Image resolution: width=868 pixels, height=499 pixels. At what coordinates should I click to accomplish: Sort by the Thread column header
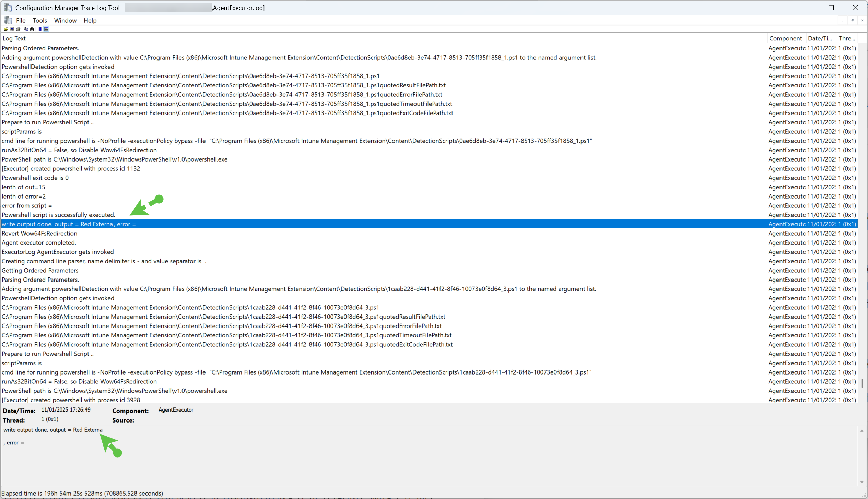pos(847,38)
